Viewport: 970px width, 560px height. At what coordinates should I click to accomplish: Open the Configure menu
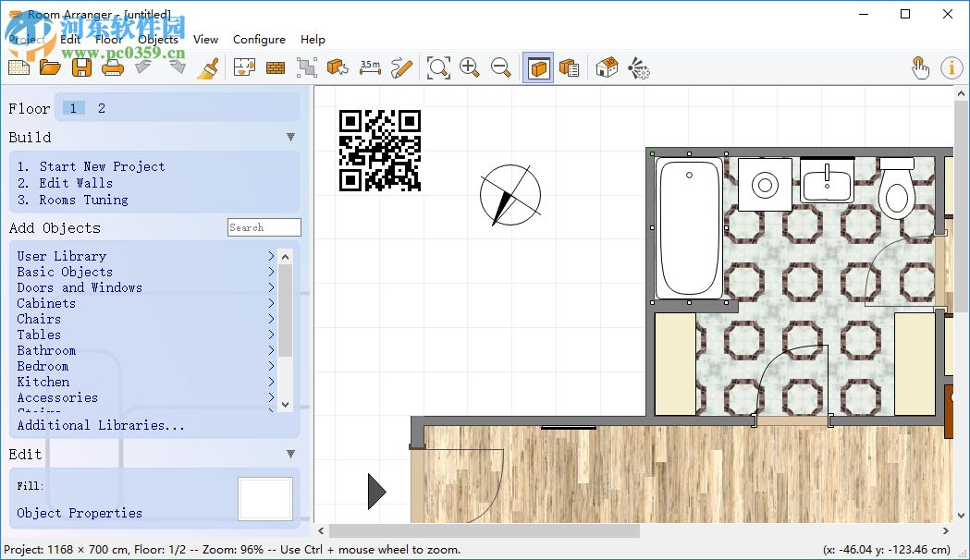click(259, 40)
